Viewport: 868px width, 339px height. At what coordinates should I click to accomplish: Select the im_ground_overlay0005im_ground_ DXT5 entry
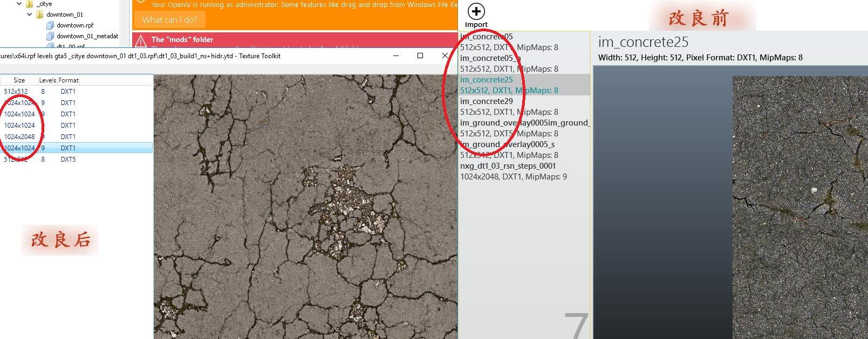tap(524, 128)
